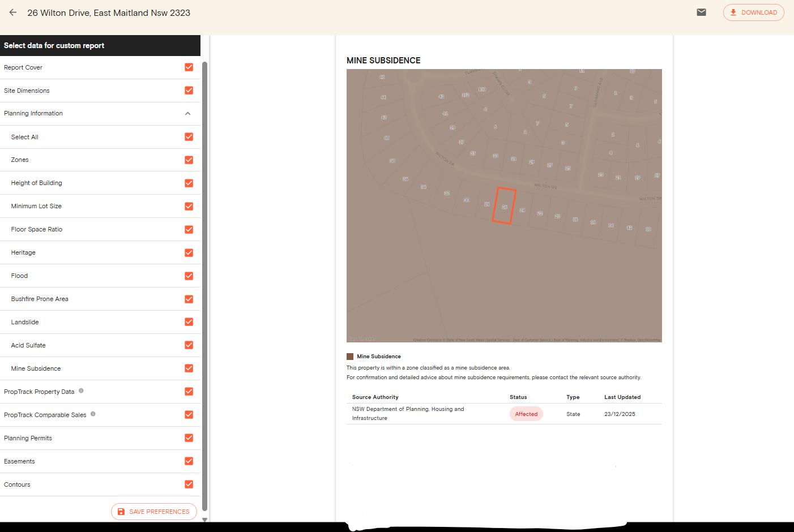This screenshot has width=794, height=532.
Task: Click the 23/12/2025 date cell
Action: (620, 414)
